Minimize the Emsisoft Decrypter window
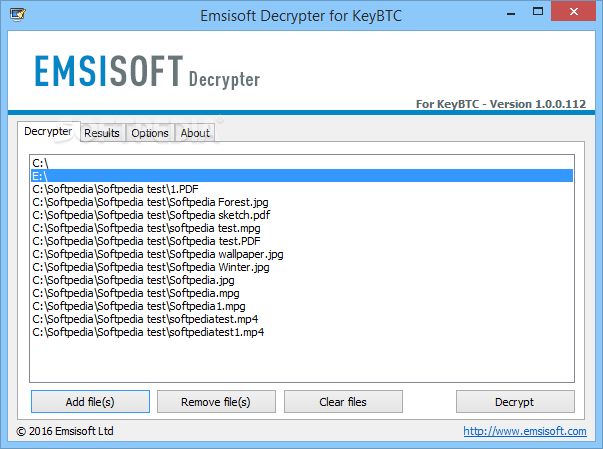 tap(511, 12)
